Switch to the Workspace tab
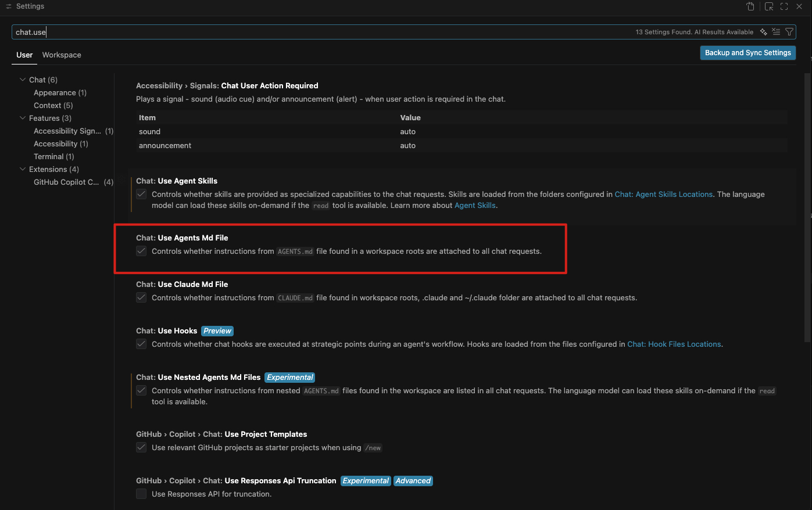Viewport: 812px width, 510px height. [x=61, y=55]
